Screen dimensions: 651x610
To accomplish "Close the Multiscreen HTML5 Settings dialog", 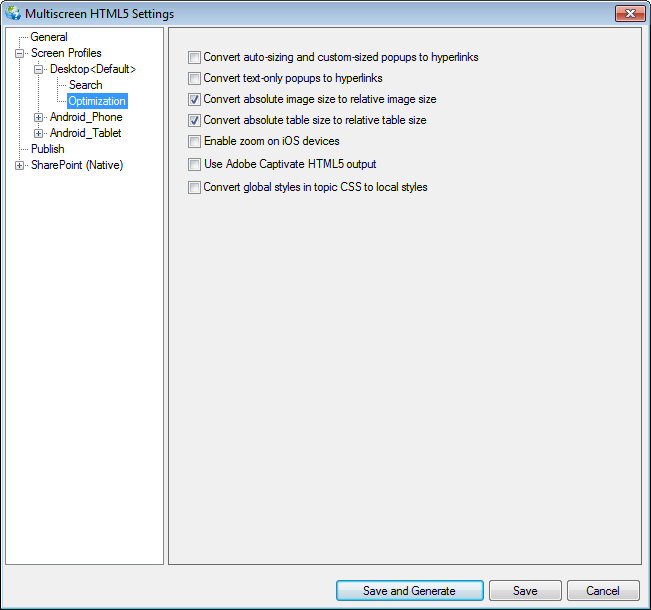I will 627,13.
